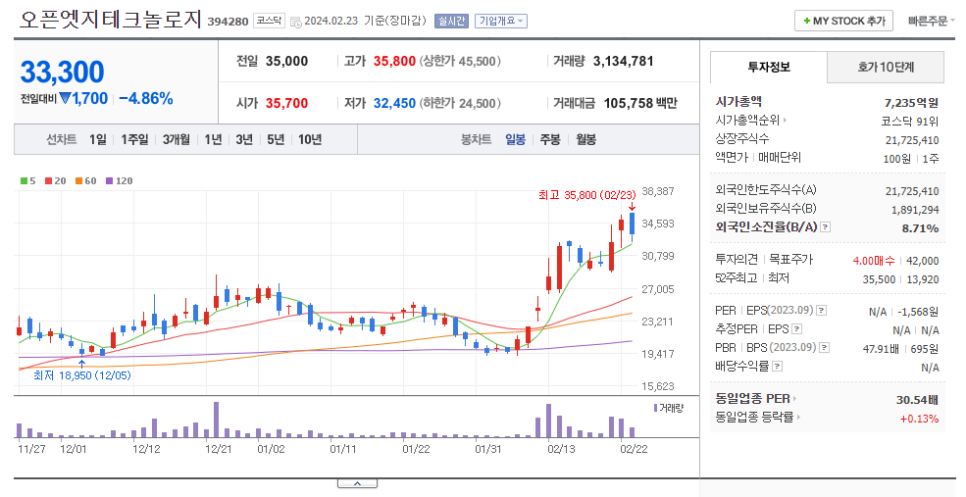Viewport: 966px width, 497px height.
Task: Click help icon beside 배당수익률
Action: (777, 366)
